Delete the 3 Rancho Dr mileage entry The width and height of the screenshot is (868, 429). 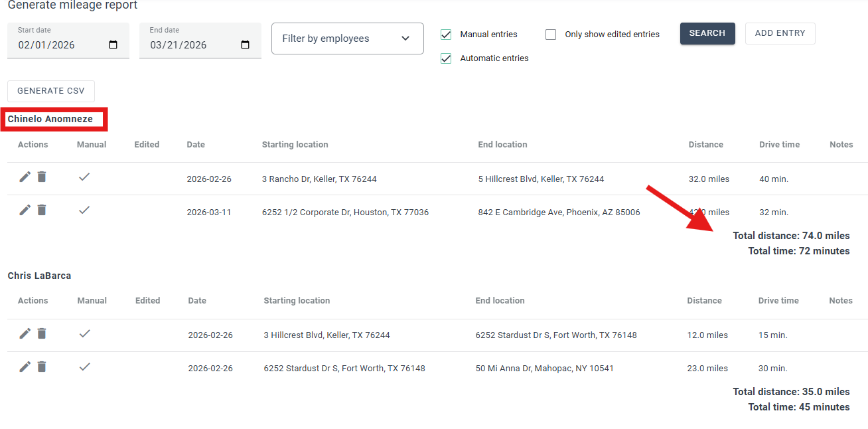42,177
